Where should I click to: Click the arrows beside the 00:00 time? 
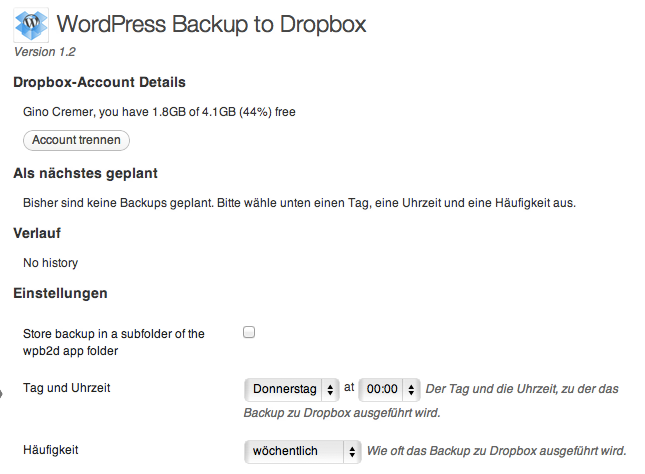411,389
